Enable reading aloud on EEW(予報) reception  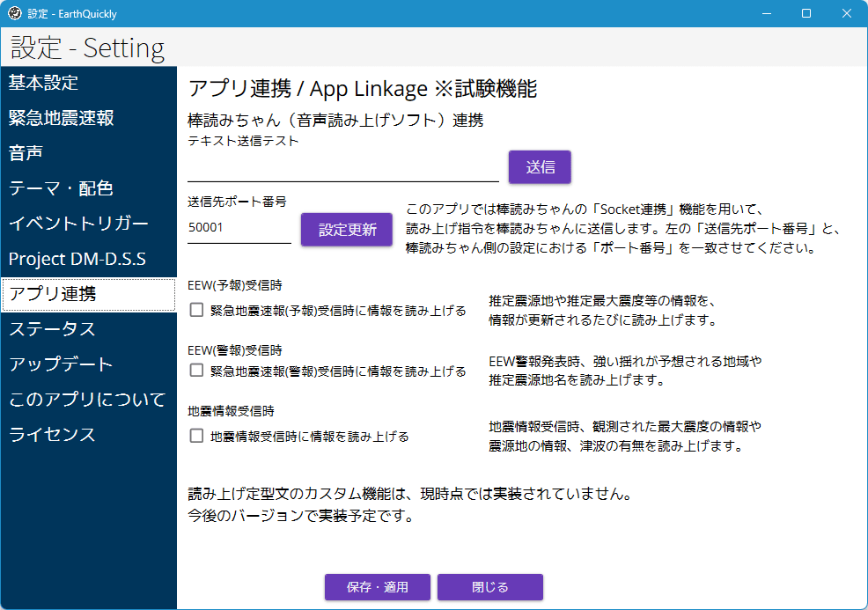[196, 310]
